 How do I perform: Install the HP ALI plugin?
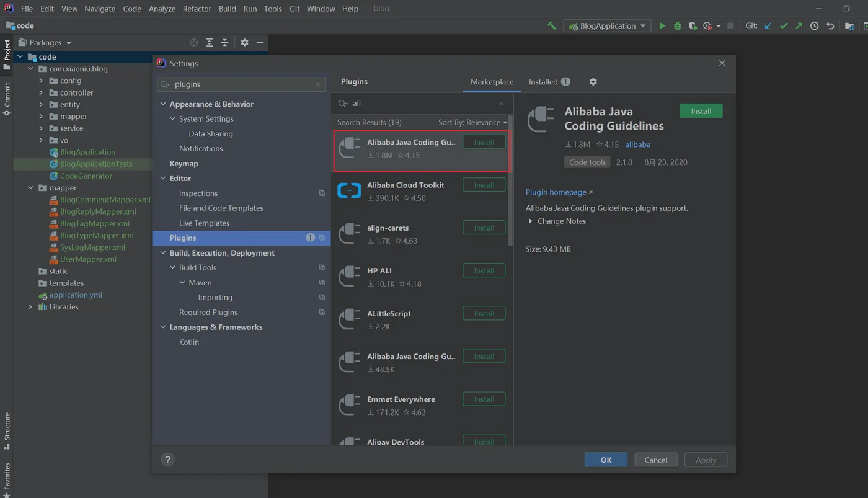[x=484, y=270]
